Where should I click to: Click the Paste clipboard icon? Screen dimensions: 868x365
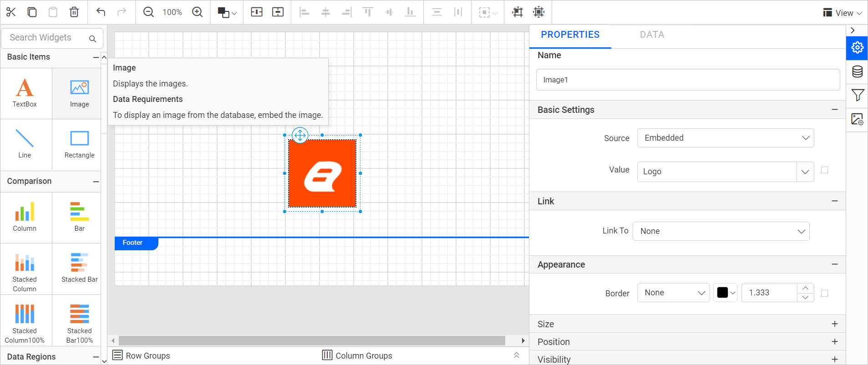tap(53, 12)
